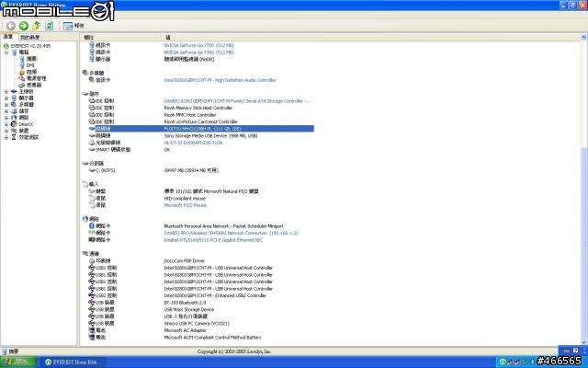Image resolution: width=588 pixels, height=368 pixels.
Task: Open the Microsoft PS/2 Mouse link
Action: click(x=186, y=205)
